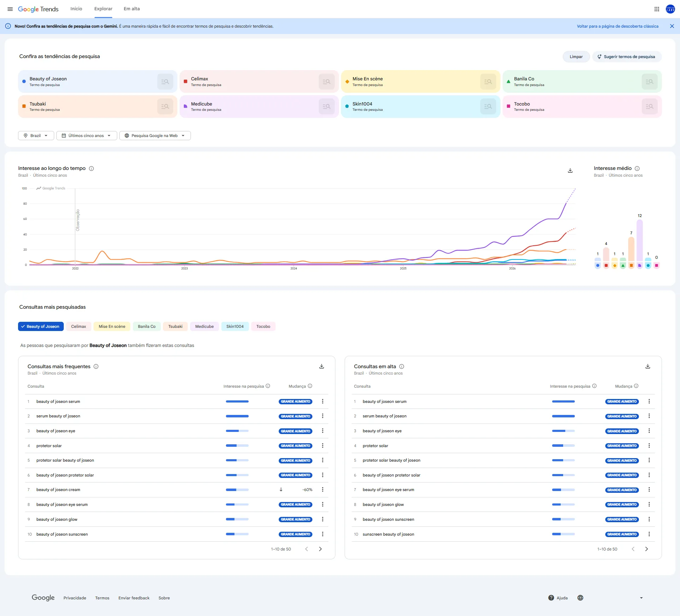
Task: Open Pesquisa Google na Web dropdown
Action: (x=155, y=136)
